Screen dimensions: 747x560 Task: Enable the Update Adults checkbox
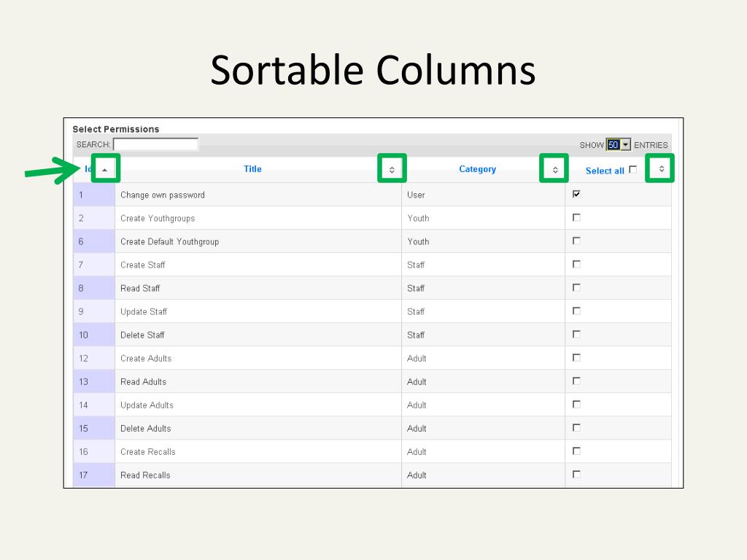point(576,404)
